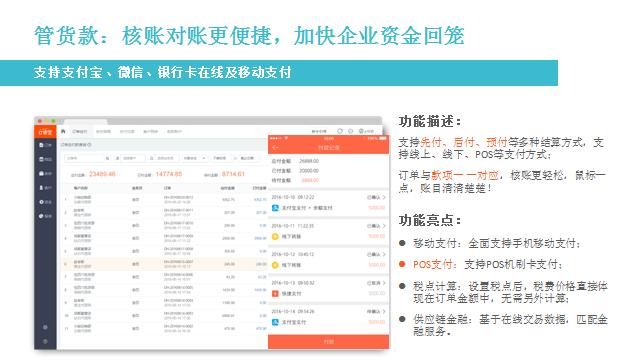Click the Alipay icon on the 2016-10-10 record
This screenshot has height=360, width=640.
click(x=275, y=208)
